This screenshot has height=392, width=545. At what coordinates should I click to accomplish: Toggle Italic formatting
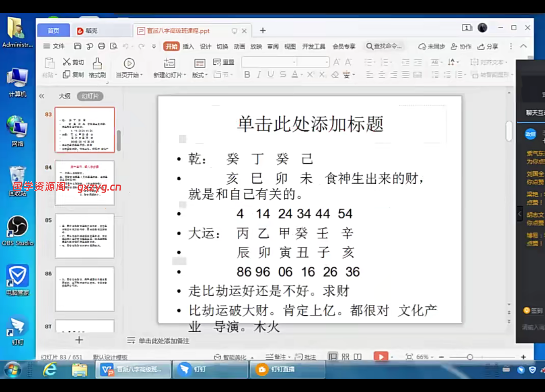click(x=259, y=74)
